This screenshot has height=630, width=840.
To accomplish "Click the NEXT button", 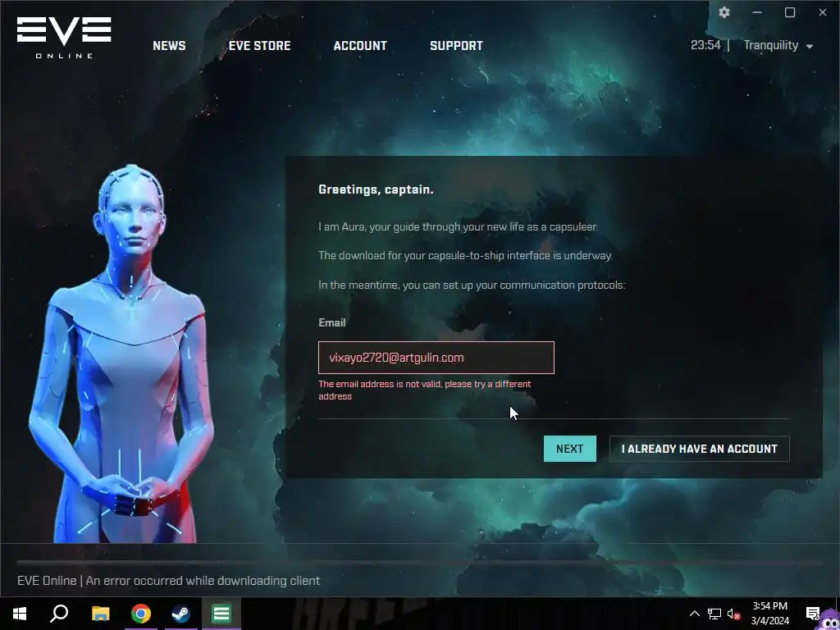I will (569, 449).
